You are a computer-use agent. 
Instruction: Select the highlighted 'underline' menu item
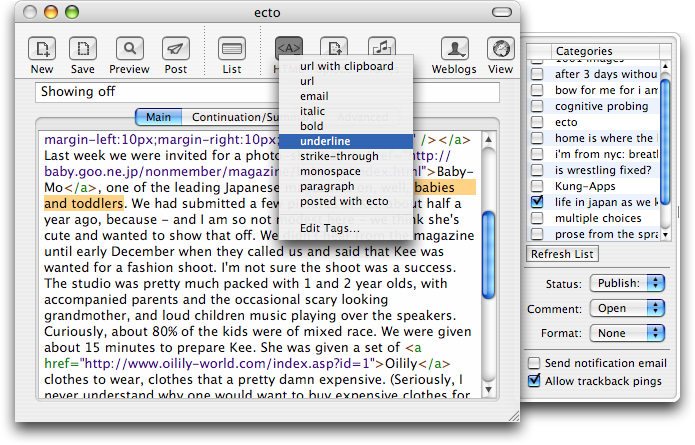coord(346,141)
